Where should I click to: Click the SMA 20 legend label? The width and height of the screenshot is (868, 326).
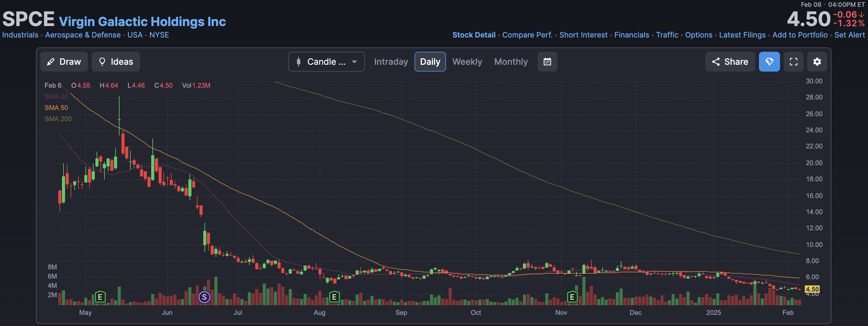point(56,97)
